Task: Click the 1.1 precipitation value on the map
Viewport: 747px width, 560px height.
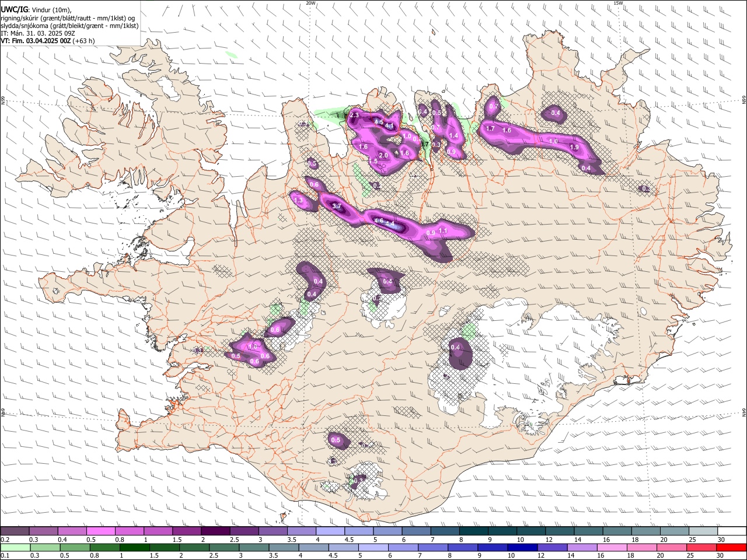Action: tap(443, 230)
